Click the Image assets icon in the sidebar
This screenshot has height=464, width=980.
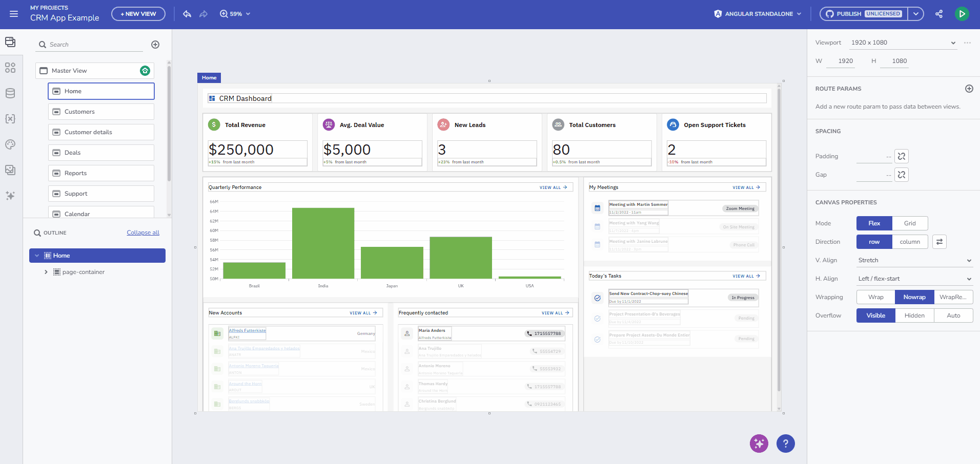click(10, 170)
